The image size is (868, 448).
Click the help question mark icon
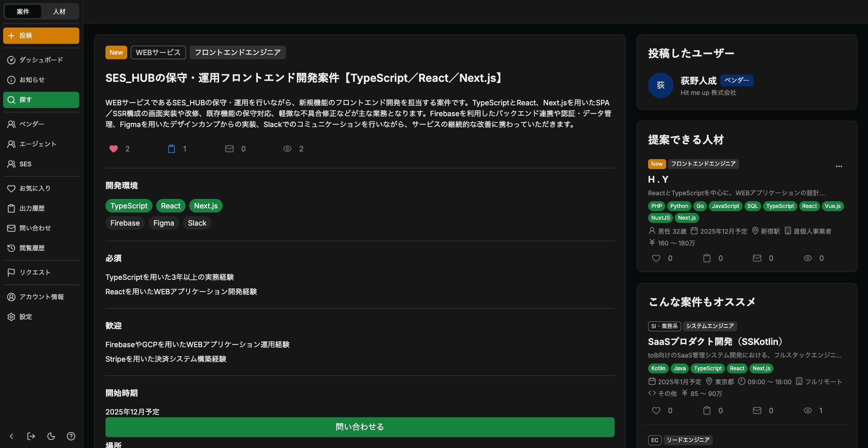coord(71,436)
